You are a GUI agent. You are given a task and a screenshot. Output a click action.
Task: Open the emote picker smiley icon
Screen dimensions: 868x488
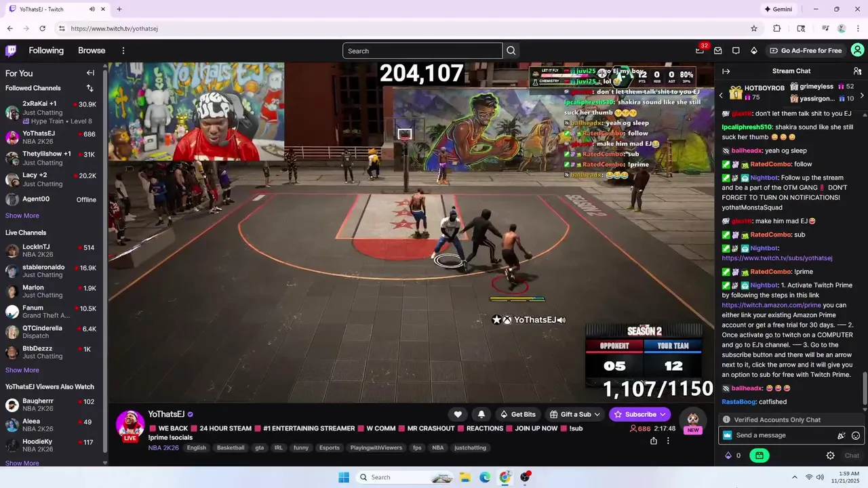pyautogui.click(x=856, y=436)
